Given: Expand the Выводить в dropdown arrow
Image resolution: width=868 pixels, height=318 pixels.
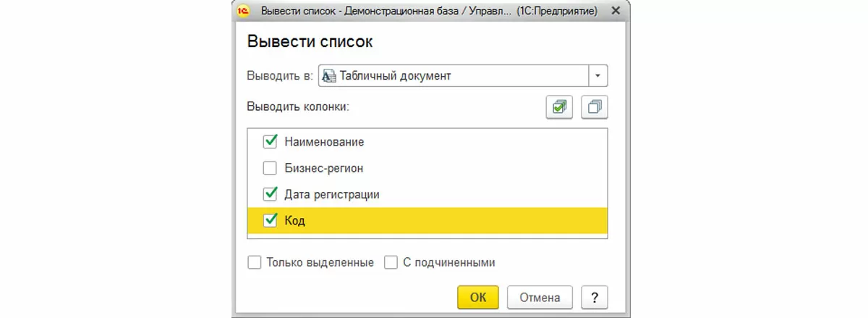Looking at the screenshot, I should [598, 76].
